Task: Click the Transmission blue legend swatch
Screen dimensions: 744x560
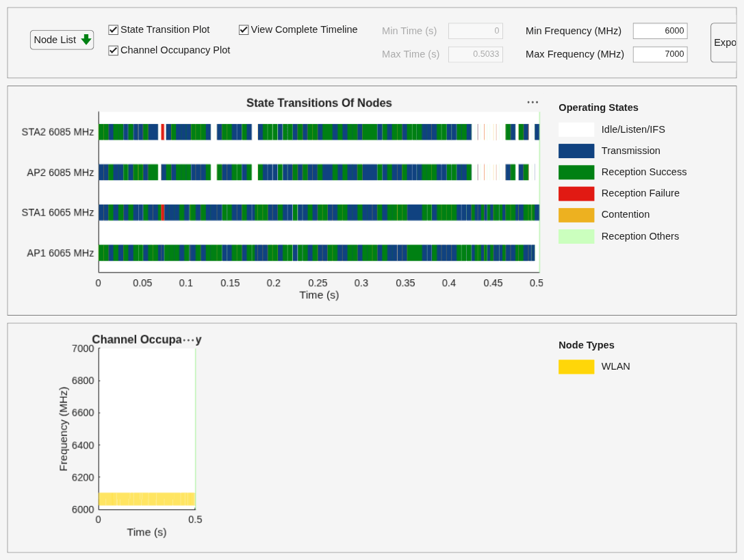Action: pos(576,151)
